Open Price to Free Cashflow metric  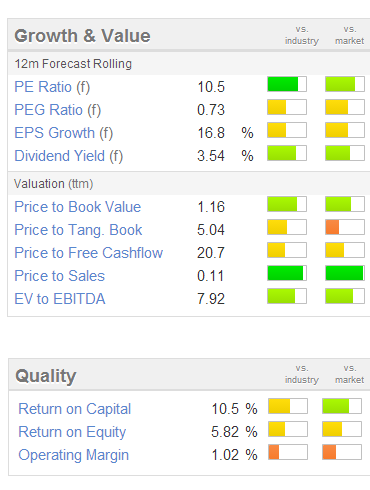pyautogui.click(x=89, y=253)
